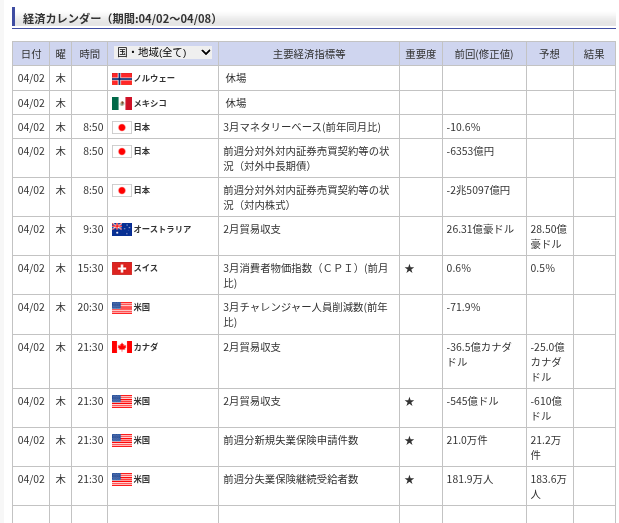The width and height of the screenshot is (619, 523).
Task: Click the star in 前週分新規失業保険申請件数 row
Action: point(409,440)
